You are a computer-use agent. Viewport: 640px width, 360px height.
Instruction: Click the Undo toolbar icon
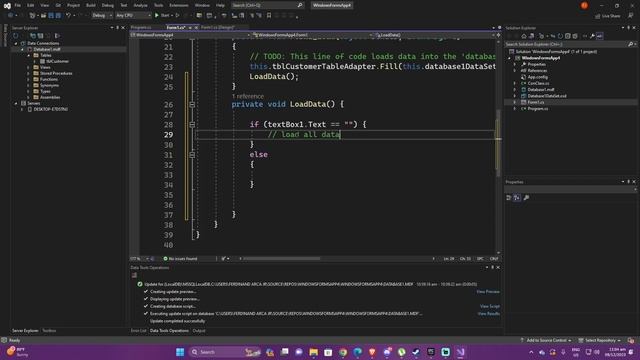pyautogui.click(x=69, y=16)
